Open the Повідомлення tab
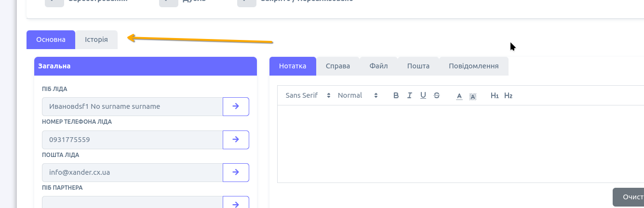The height and width of the screenshot is (208, 644). [473, 66]
